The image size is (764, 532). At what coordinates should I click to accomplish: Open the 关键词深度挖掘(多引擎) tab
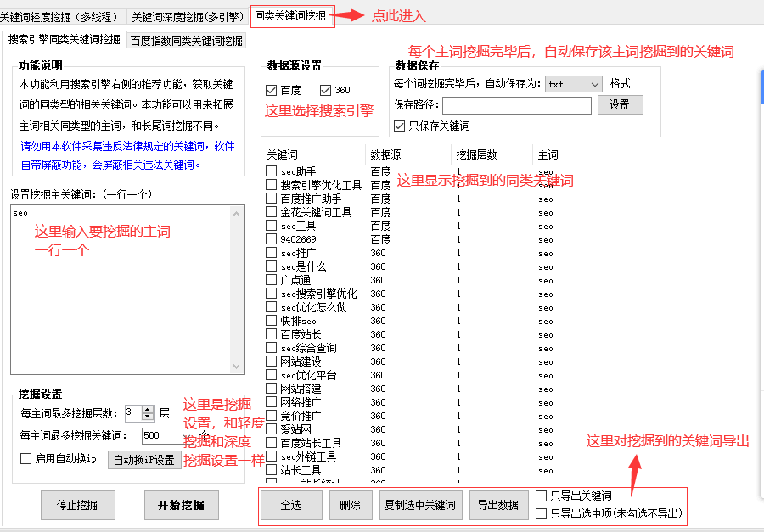coord(187,17)
